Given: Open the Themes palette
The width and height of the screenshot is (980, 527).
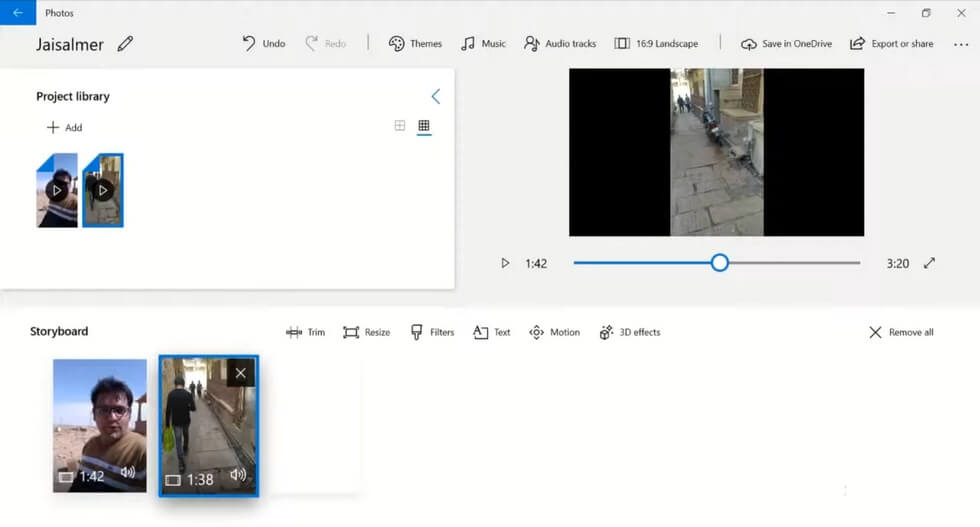Looking at the screenshot, I should click(x=415, y=44).
